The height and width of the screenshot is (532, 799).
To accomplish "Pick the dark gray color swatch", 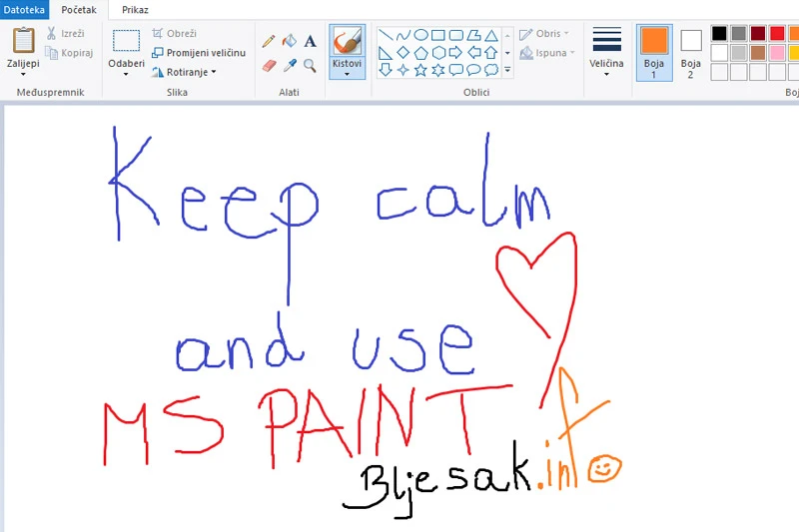I will (x=738, y=34).
